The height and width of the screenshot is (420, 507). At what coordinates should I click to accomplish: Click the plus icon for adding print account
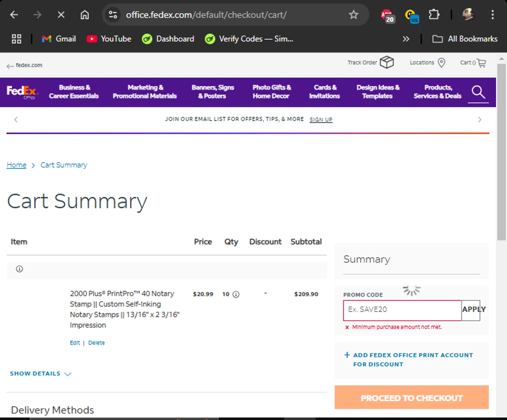tap(347, 355)
